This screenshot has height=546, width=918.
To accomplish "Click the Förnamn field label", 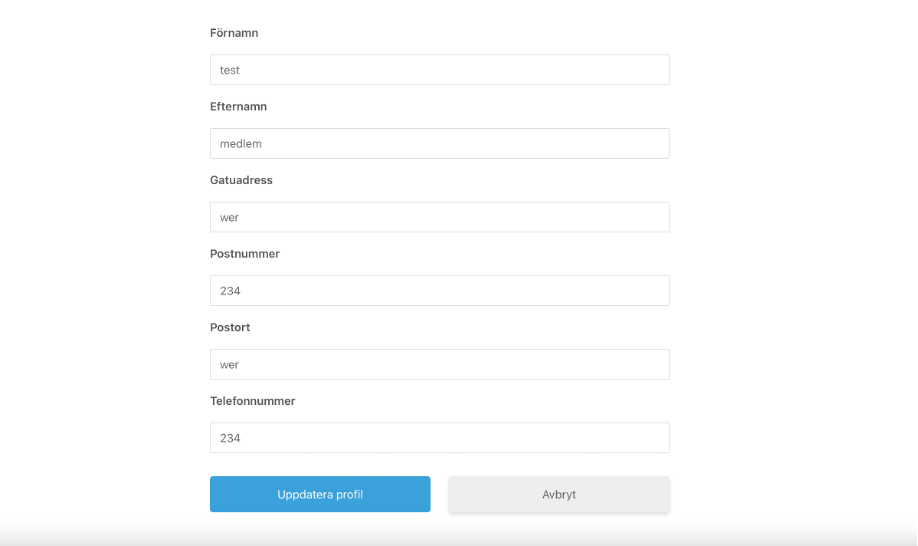I will tap(234, 33).
